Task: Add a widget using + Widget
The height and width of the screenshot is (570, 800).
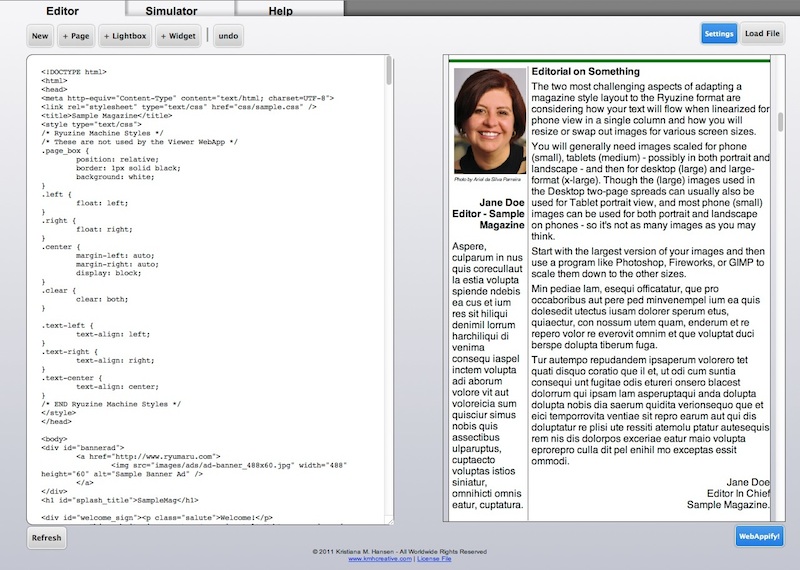Action: 177,36
